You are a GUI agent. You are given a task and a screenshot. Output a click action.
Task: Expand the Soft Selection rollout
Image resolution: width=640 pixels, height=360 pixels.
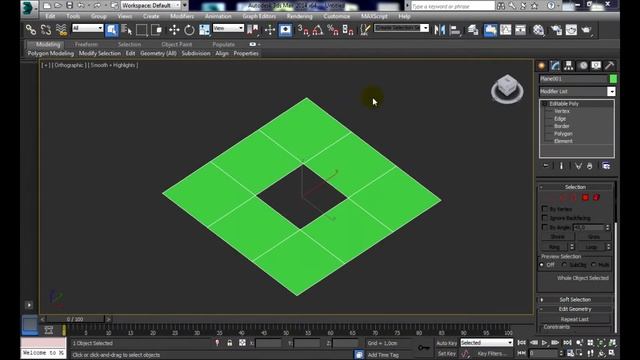tap(575, 300)
